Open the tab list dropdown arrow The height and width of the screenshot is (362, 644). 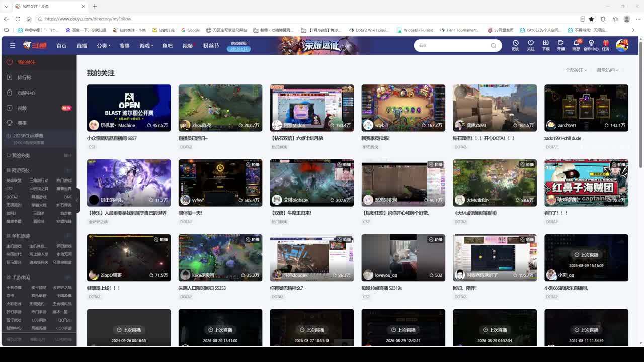[x=6, y=6]
